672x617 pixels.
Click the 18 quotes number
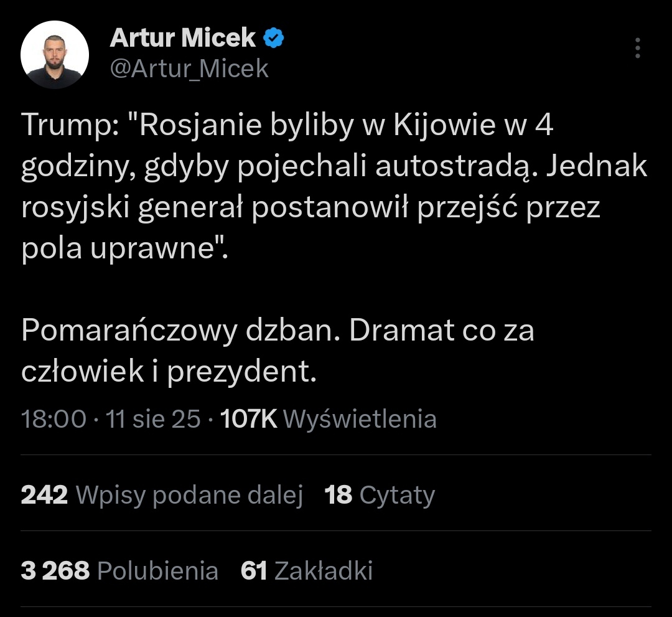(x=338, y=496)
